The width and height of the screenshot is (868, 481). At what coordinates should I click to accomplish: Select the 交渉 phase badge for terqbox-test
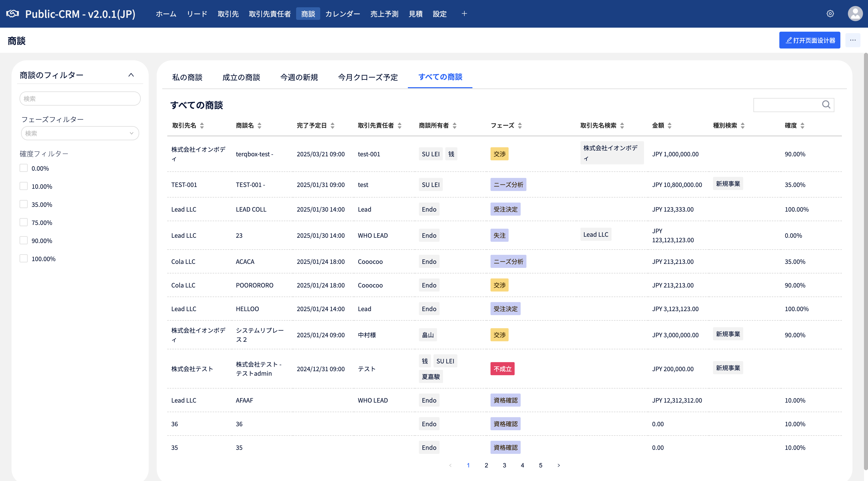click(499, 154)
